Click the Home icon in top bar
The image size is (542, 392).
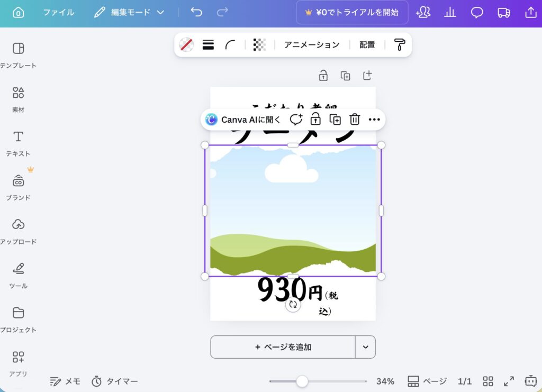pyautogui.click(x=18, y=13)
